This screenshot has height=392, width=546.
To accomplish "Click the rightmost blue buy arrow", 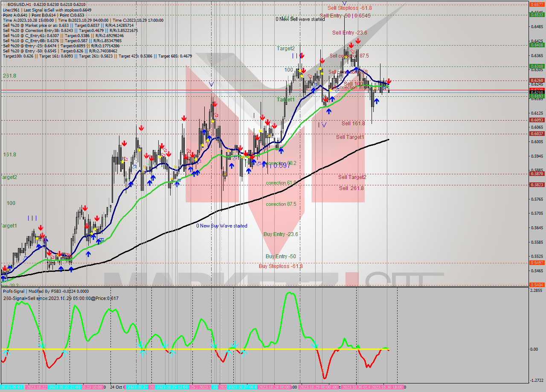I will point(376,101).
